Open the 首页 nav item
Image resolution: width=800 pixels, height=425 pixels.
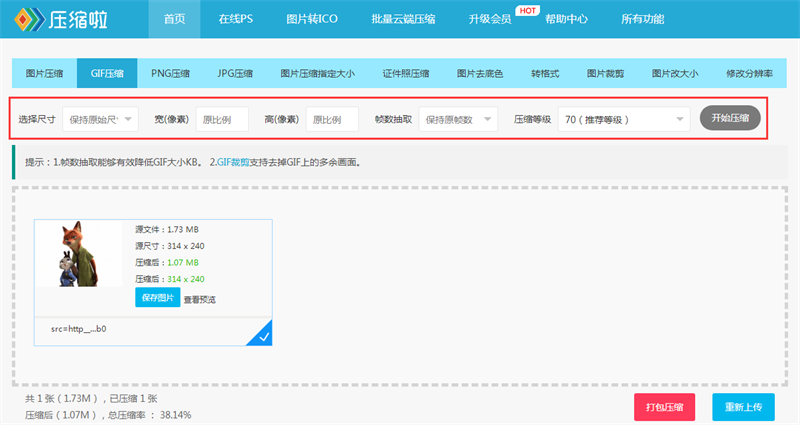174,19
